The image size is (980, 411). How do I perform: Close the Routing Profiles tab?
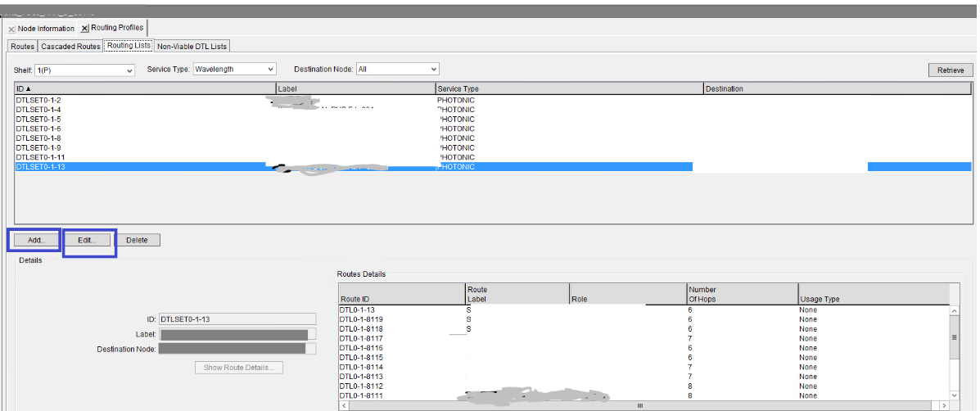84,29
